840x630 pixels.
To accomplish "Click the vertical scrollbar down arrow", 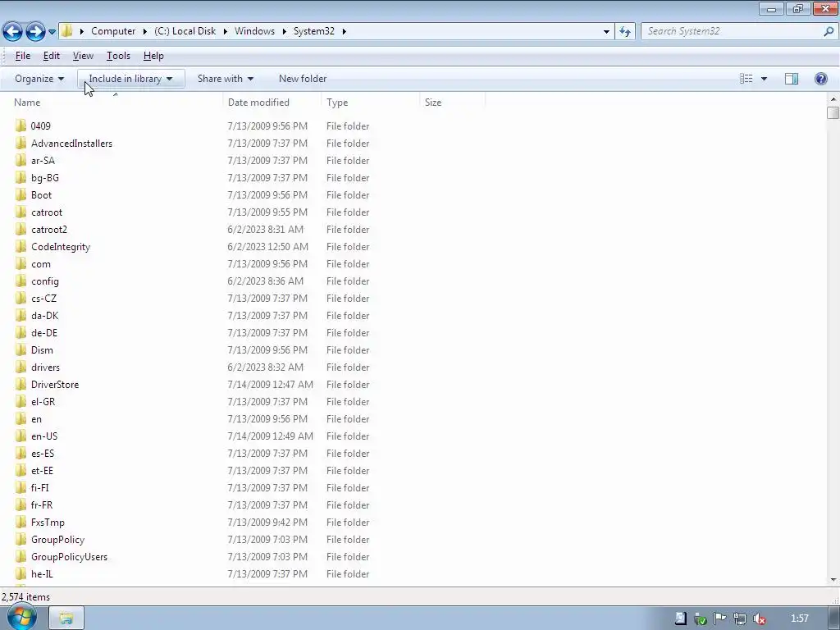I will 833,580.
